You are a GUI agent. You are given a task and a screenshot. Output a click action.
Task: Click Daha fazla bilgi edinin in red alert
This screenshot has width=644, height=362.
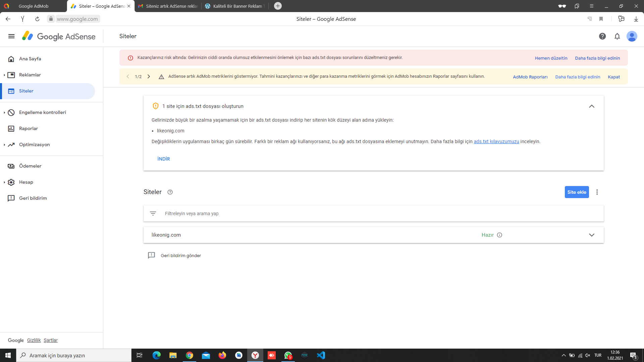[597, 58]
